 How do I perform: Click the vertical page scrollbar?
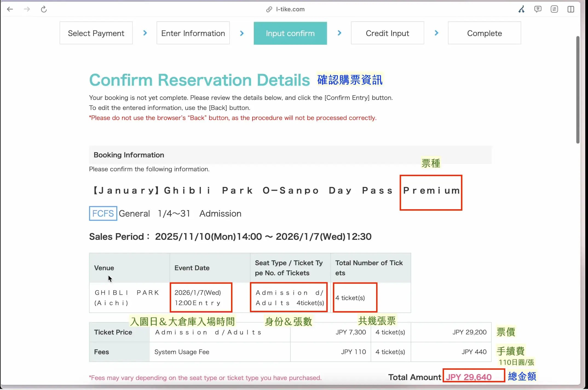pyautogui.click(x=578, y=90)
